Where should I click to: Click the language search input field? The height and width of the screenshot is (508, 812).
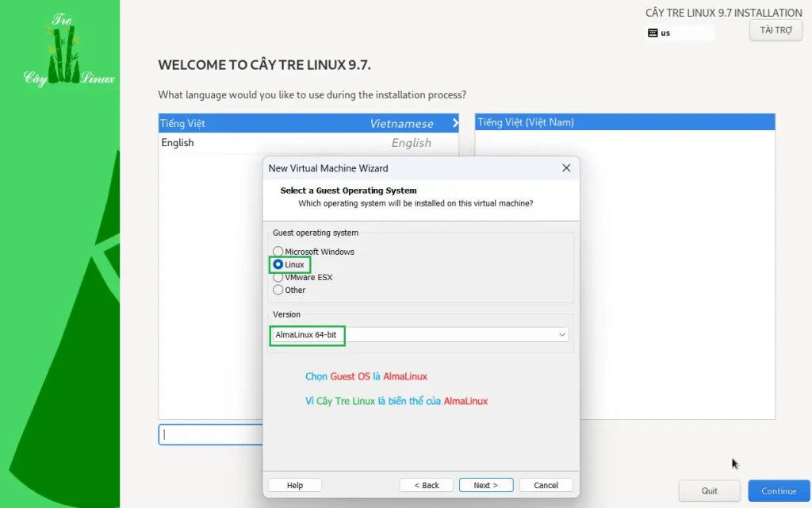(211, 434)
